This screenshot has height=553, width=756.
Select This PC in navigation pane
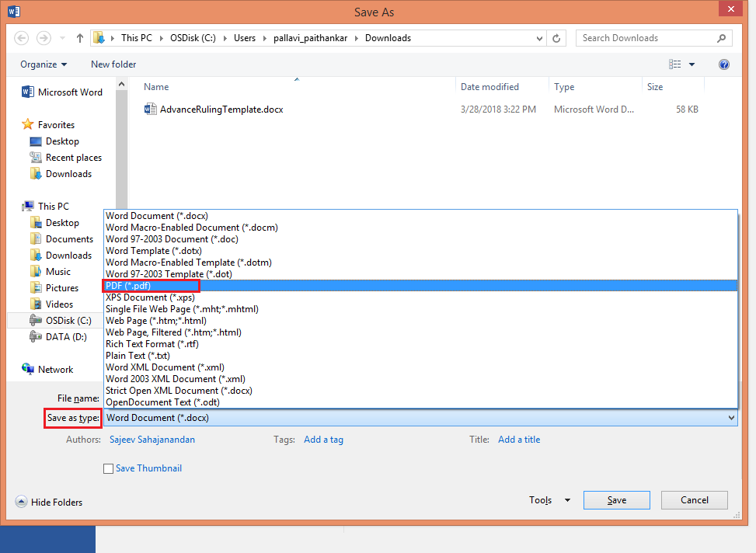point(45,207)
